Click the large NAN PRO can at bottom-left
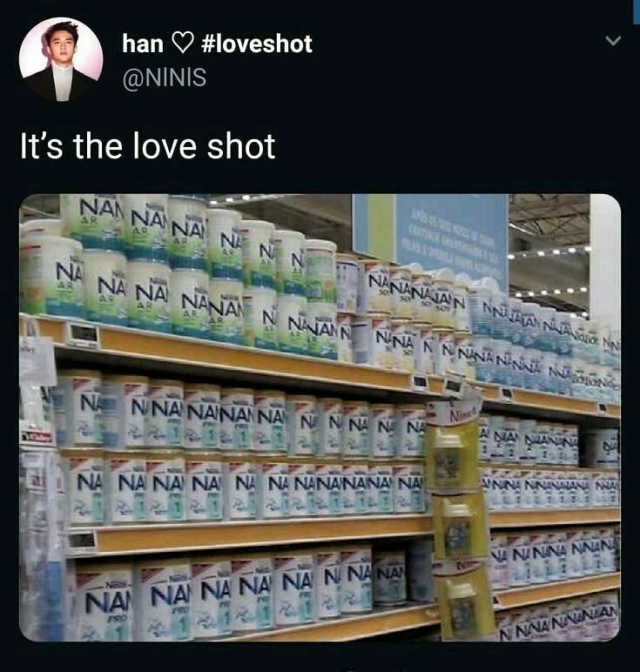 [104, 603]
